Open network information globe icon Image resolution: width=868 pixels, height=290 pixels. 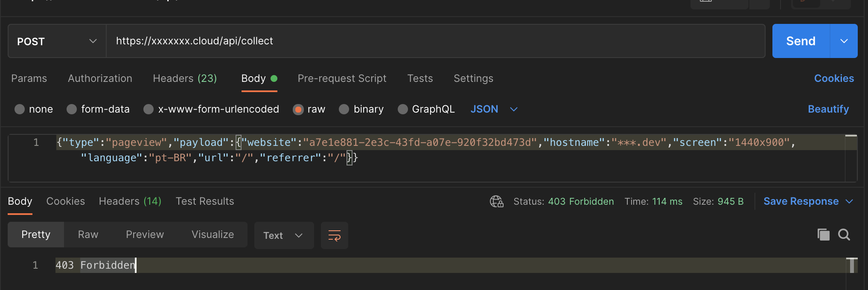coord(497,201)
